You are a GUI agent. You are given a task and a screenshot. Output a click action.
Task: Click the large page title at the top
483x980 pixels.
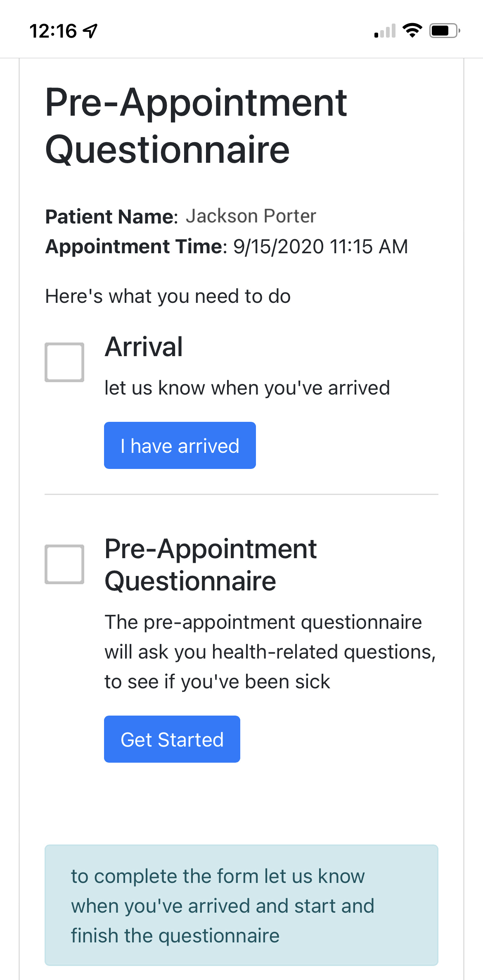click(x=196, y=126)
